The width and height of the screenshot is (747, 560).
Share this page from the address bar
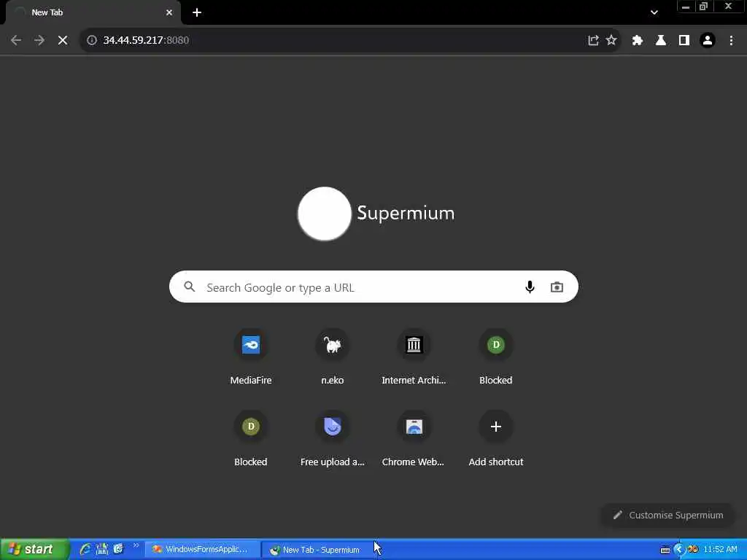point(593,40)
